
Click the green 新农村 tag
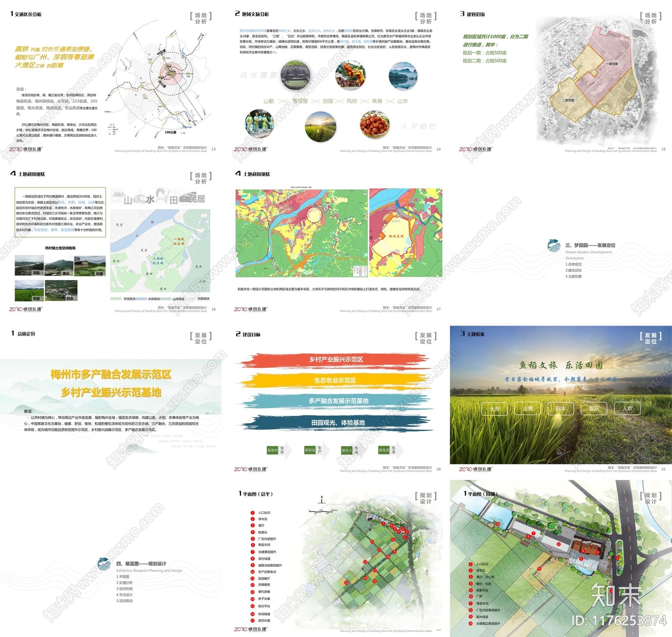(x=273, y=450)
